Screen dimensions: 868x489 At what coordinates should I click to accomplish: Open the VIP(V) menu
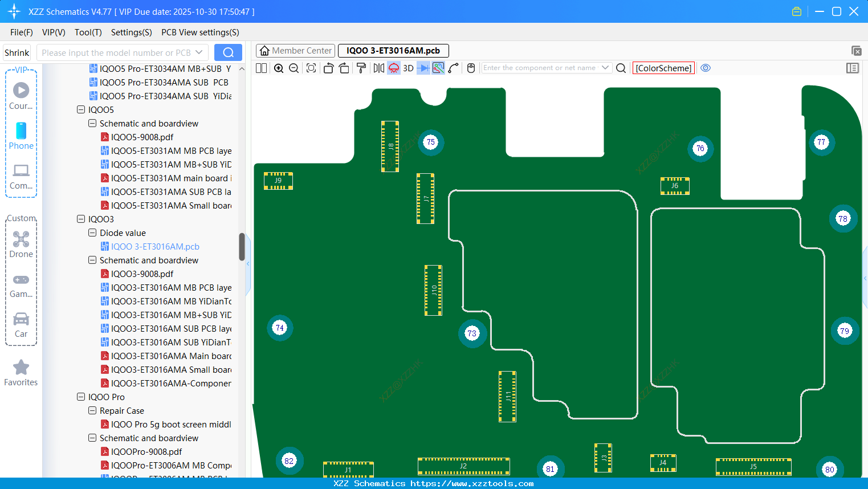(x=54, y=32)
